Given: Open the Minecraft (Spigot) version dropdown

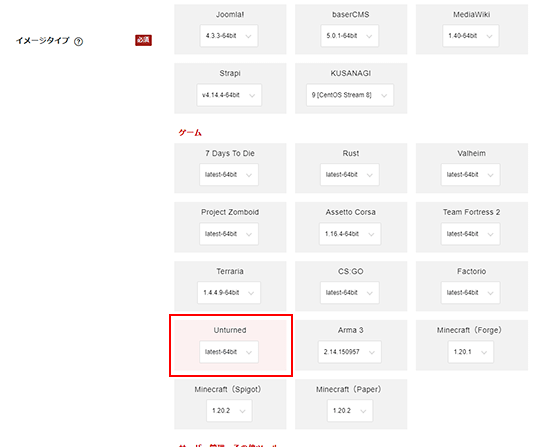Looking at the screenshot, I should (x=229, y=411).
